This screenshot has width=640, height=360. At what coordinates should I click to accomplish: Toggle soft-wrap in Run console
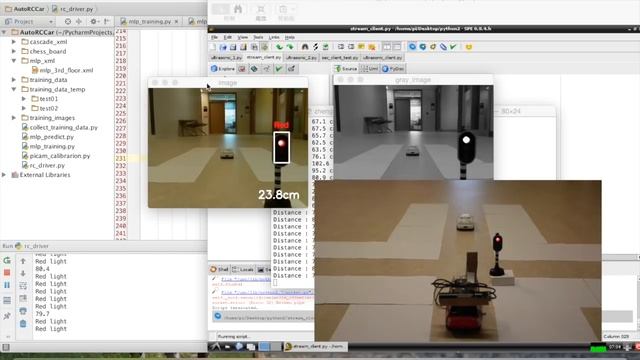[23, 286]
